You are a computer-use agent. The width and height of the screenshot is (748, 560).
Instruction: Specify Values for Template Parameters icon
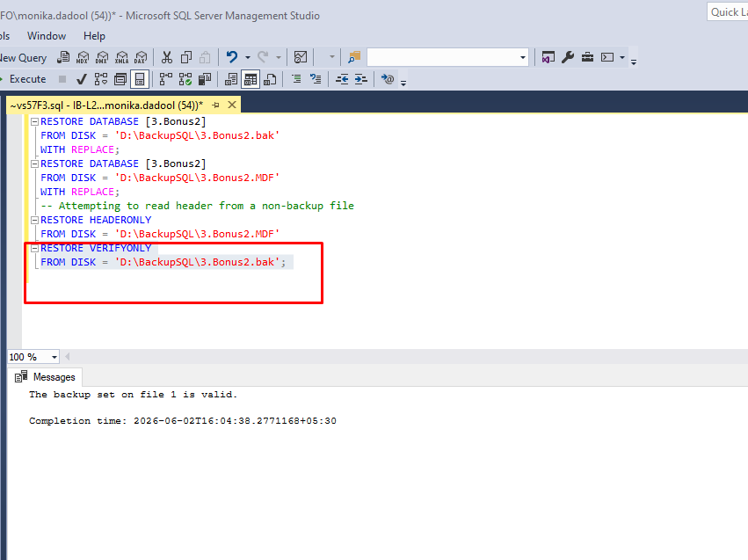coord(388,79)
